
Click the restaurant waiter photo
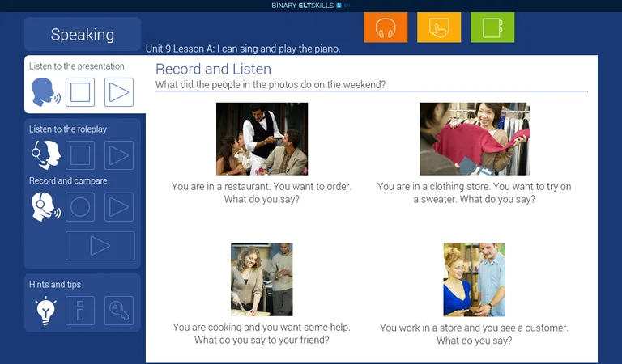(x=262, y=138)
